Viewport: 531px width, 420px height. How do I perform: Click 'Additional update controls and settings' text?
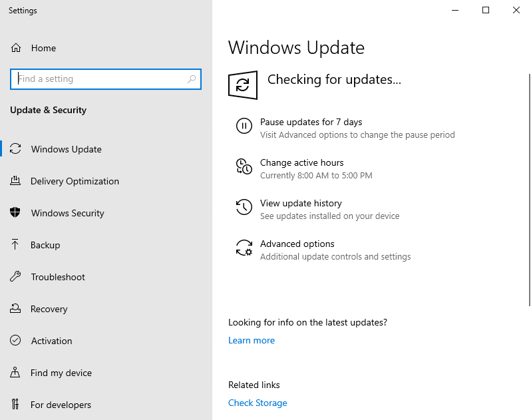[x=335, y=257]
